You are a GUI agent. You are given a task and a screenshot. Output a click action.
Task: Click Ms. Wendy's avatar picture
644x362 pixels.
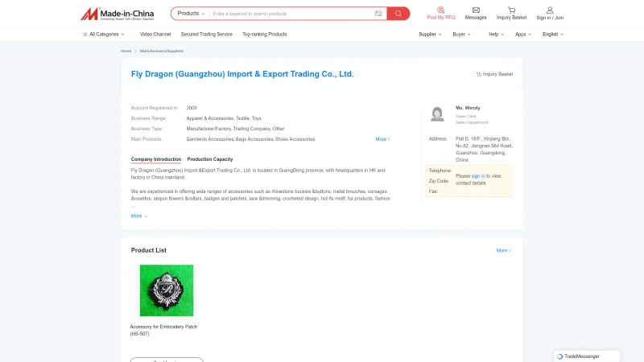coord(437,113)
